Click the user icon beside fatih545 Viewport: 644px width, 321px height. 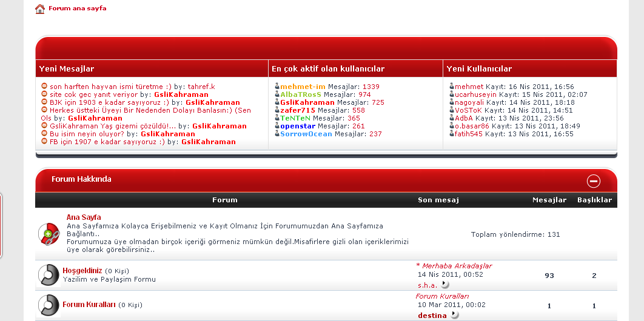point(452,133)
